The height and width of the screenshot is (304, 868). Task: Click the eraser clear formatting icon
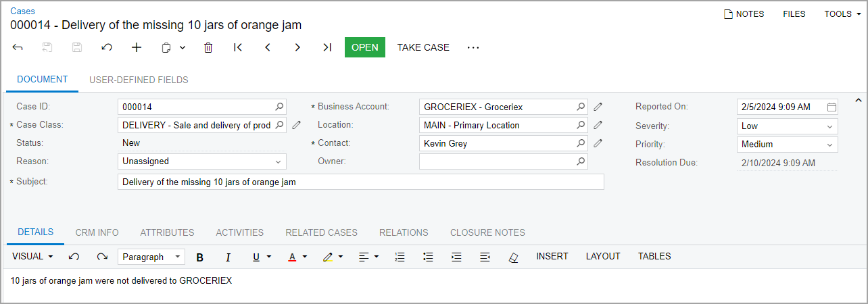pyautogui.click(x=513, y=257)
